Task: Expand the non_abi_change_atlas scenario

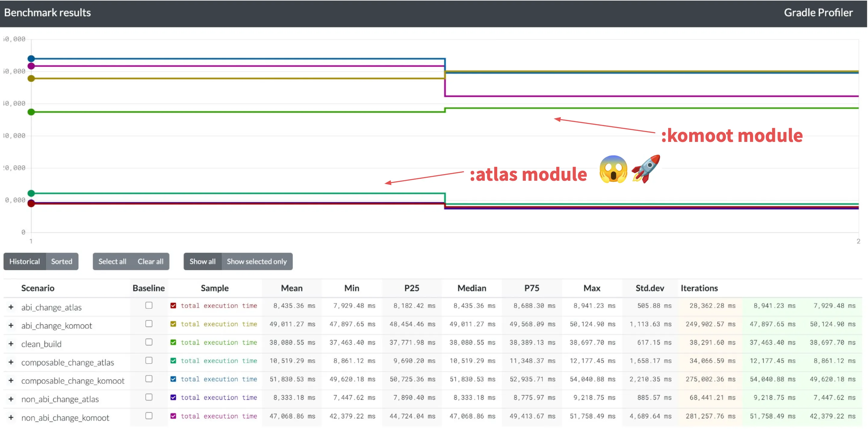Action: [x=11, y=399]
